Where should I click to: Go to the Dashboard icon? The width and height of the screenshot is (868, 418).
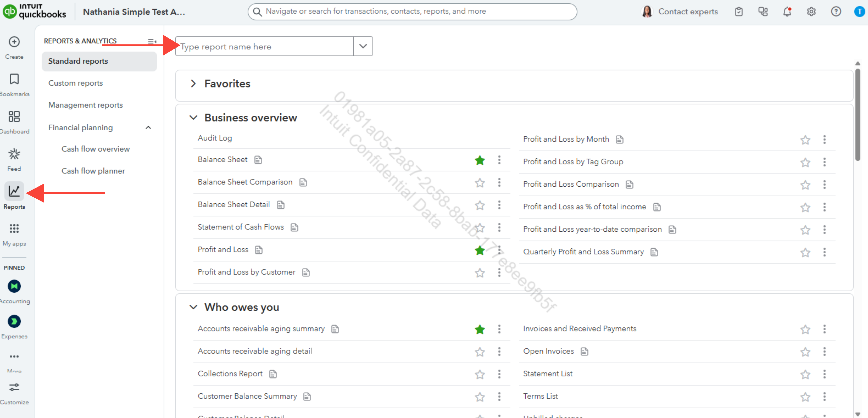click(x=14, y=117)
